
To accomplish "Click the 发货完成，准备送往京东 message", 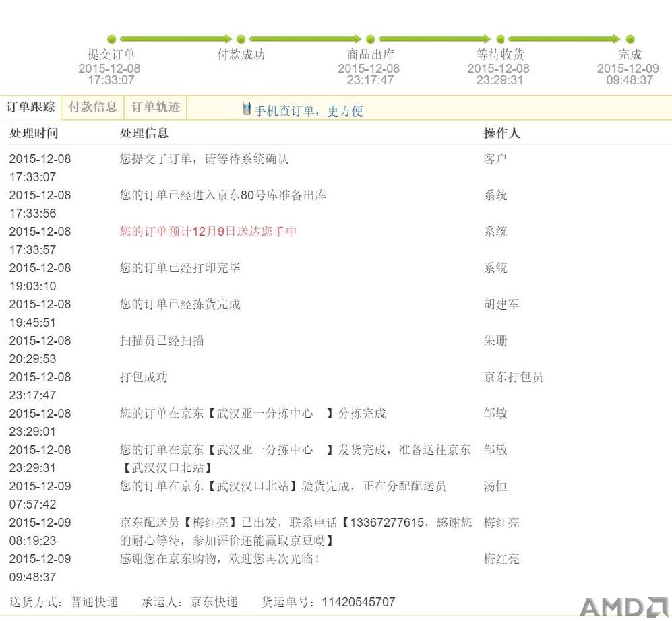I will tap(295, 459).
